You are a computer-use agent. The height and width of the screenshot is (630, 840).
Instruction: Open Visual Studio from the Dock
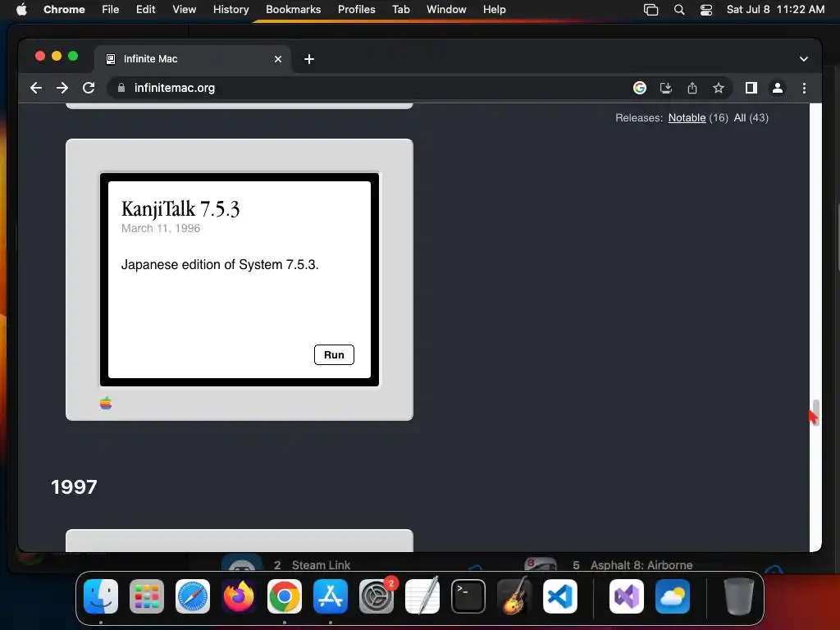627,596
